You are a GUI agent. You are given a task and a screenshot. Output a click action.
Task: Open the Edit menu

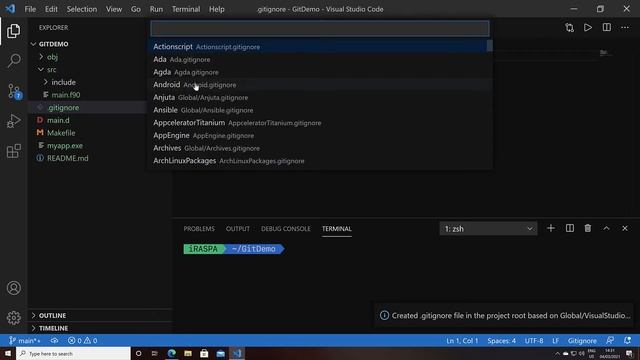51,9
